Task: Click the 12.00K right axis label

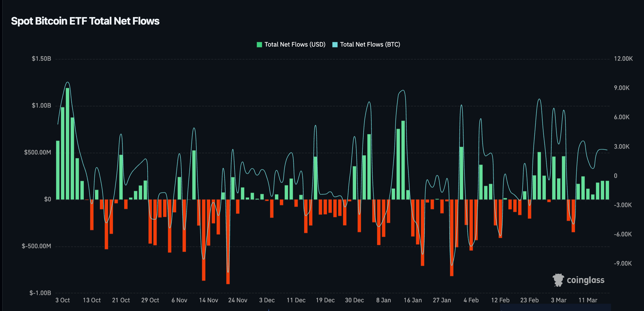Action: point(623,59)
